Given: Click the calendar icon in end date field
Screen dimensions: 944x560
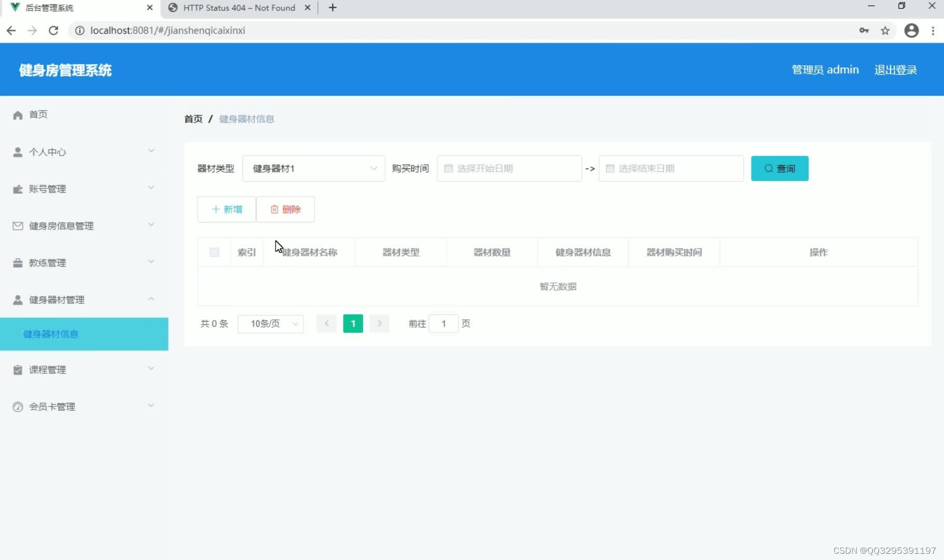Looking at the screenshot, I should (610, 169).
